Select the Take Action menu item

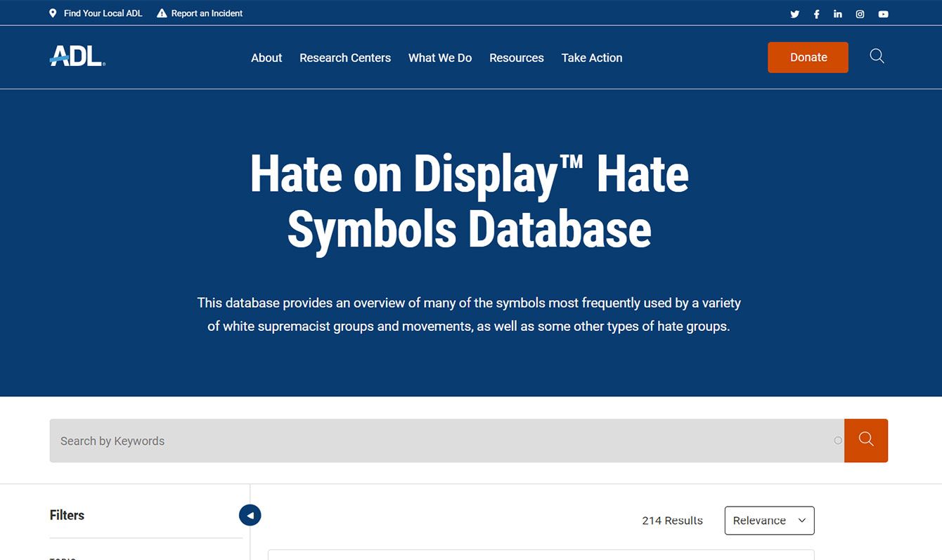pos(592,58)
